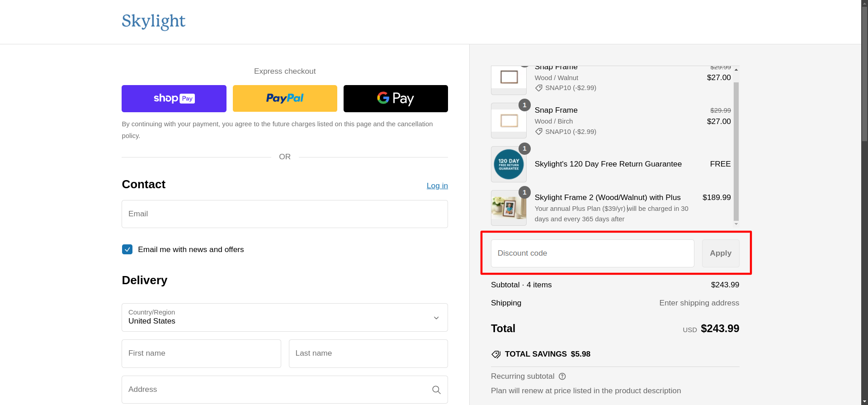Image resolution: width=868 pixels, height=405 pixels.
Task: Pay with PayPal button
Action: [x=285, y=99]
